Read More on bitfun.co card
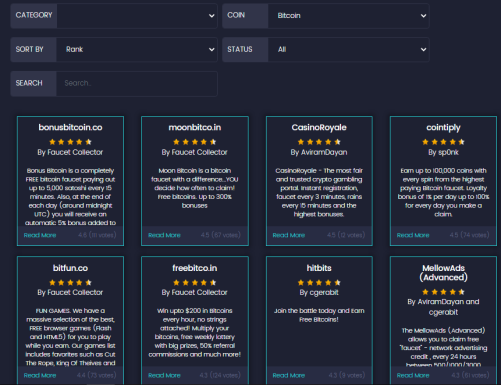Image resolution: width=501 pixels, height=385 pixels. (x=40, y=376)
